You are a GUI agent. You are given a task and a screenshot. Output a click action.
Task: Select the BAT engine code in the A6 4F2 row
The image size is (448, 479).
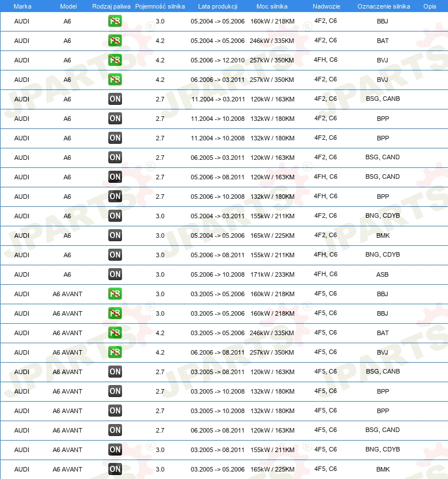(x=383, y=41)
